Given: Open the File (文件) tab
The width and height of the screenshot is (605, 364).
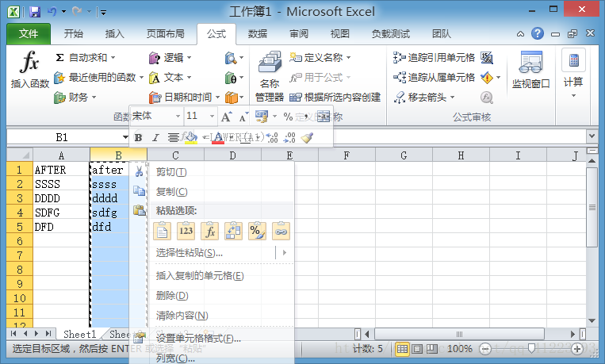Looking at the screenshot, I should coord(29,34).
